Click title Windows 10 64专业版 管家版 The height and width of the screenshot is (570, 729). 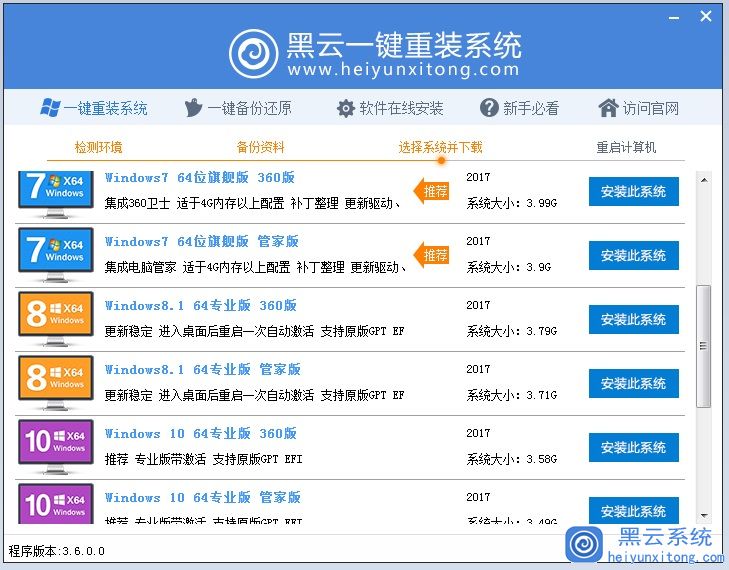tap(203, 497)
